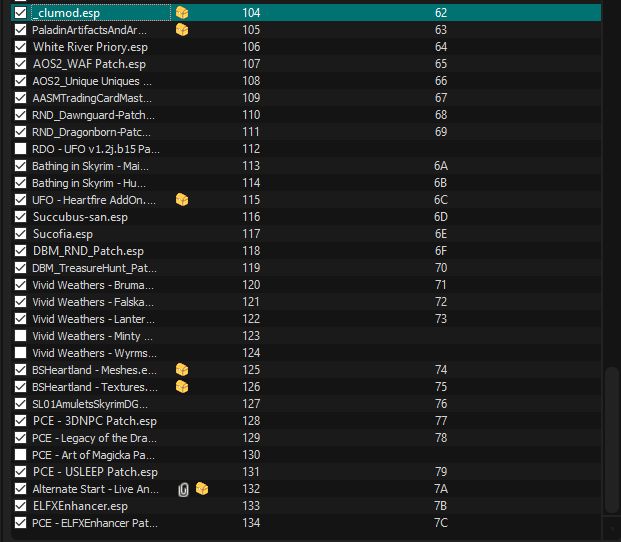Click the paperclip icon on Alternate Start row
The width and height of the screenshot is (621, 542).
(183, 489)
